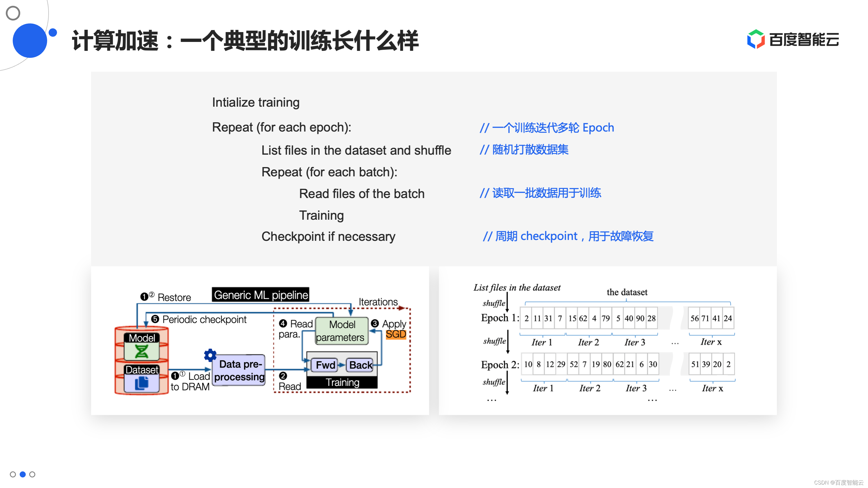
Task: Click the blue files icon under Dataset
Action: click(x=141, y=383)
